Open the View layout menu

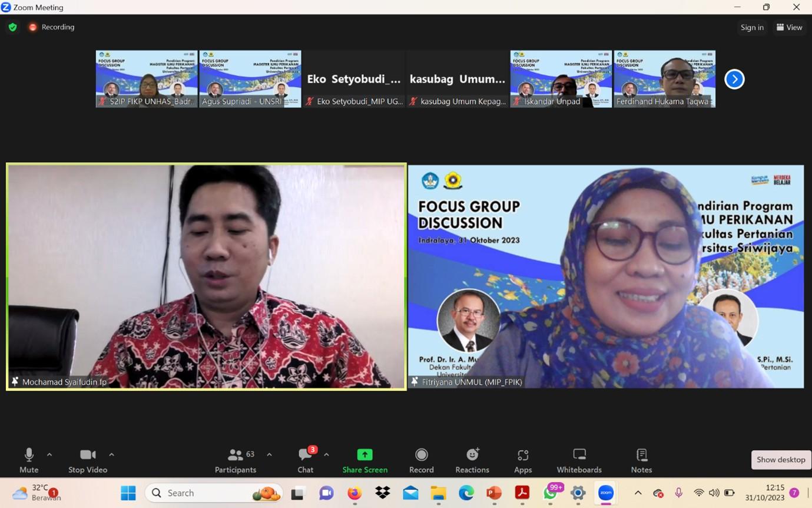(789, 27)
